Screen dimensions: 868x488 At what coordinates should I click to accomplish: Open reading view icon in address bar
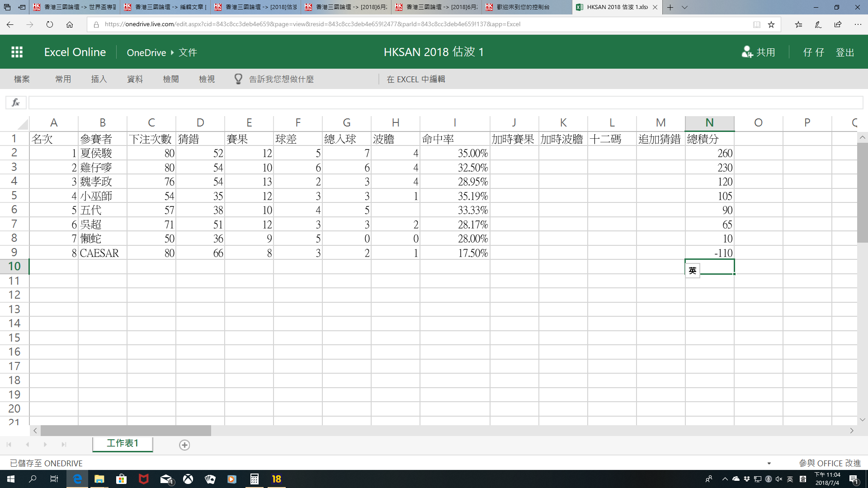756,24
